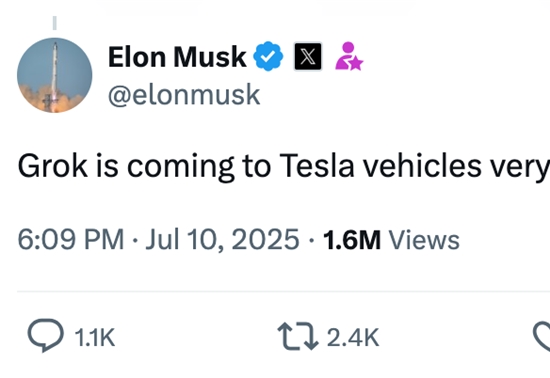
Task: Click the Elon Musk display name
Action: (x=177, y=57)
